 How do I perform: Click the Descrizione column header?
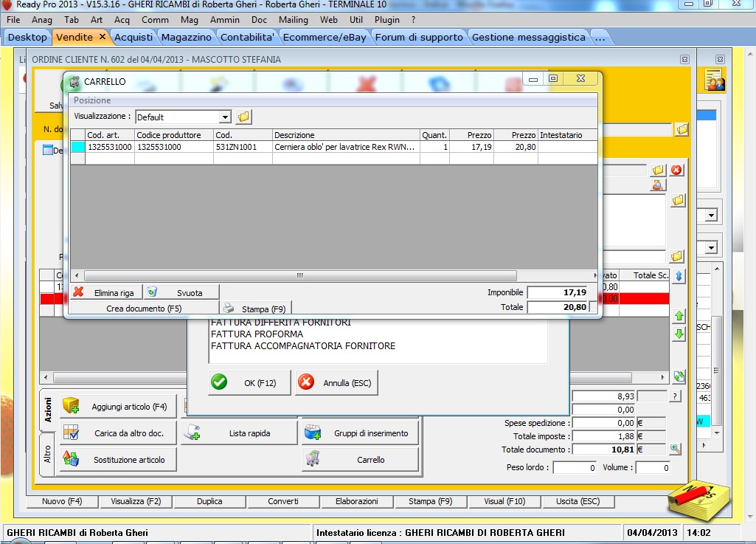tap(346, 135)
